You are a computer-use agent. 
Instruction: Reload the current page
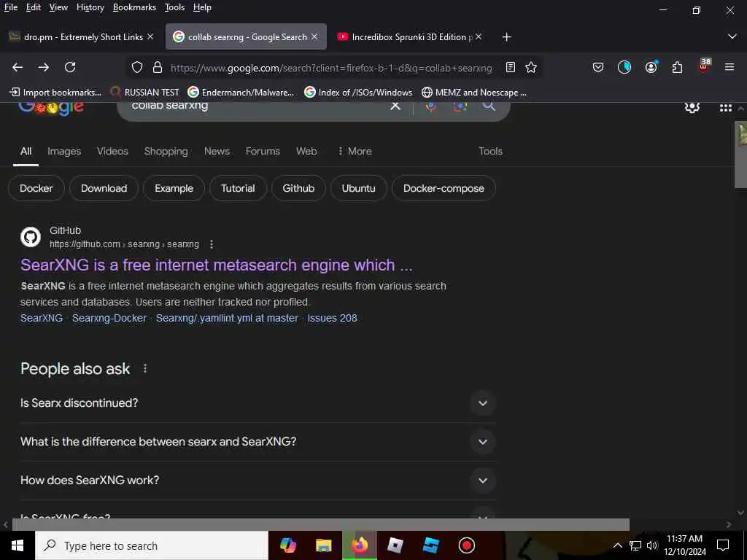(x=70, y=68)
